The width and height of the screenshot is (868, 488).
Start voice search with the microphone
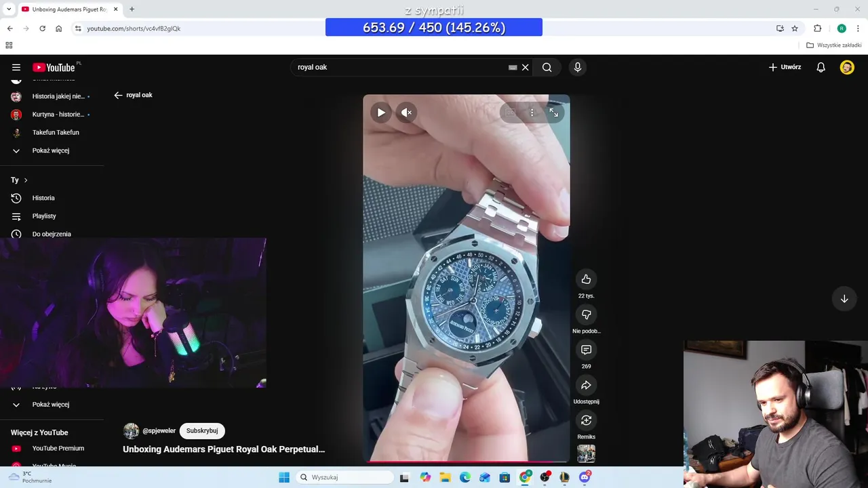[x=578, y=67]
